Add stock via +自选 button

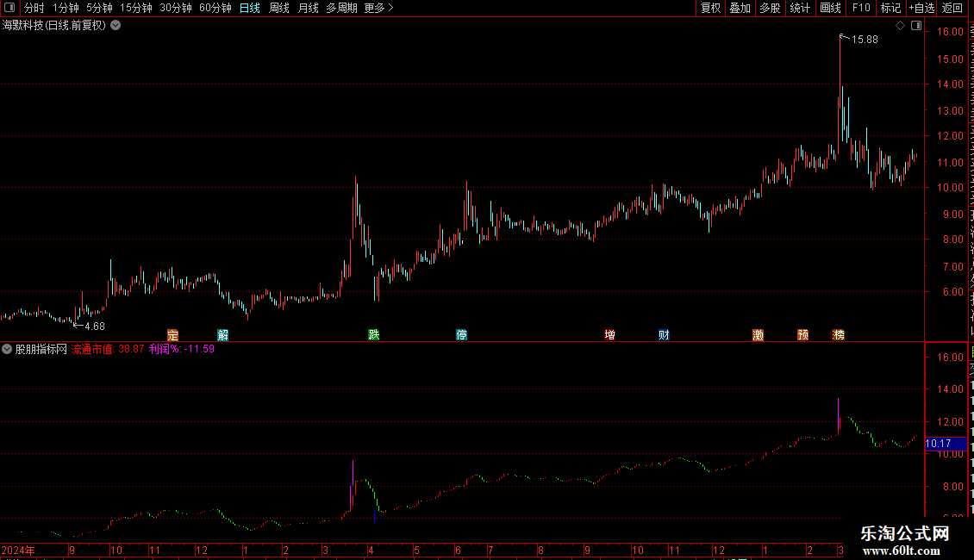pos(921,8)
